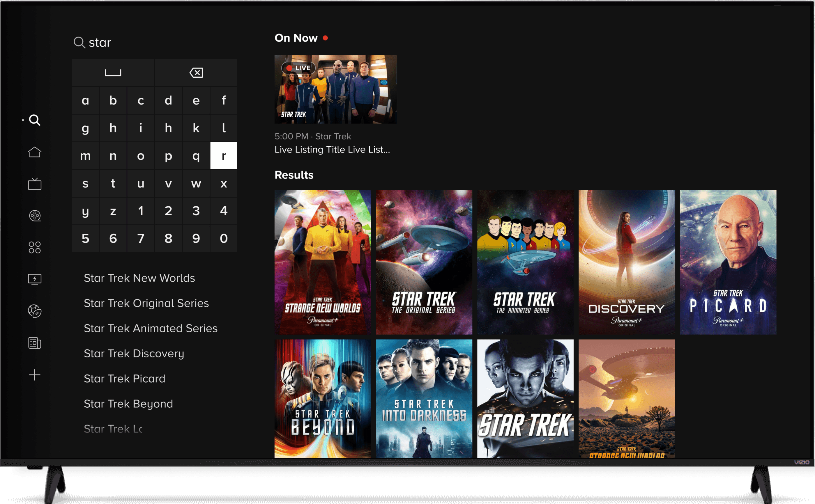Viewport: 815px width, 504px height.
Task: Choose the letter u key
Action: click(141, 183)
